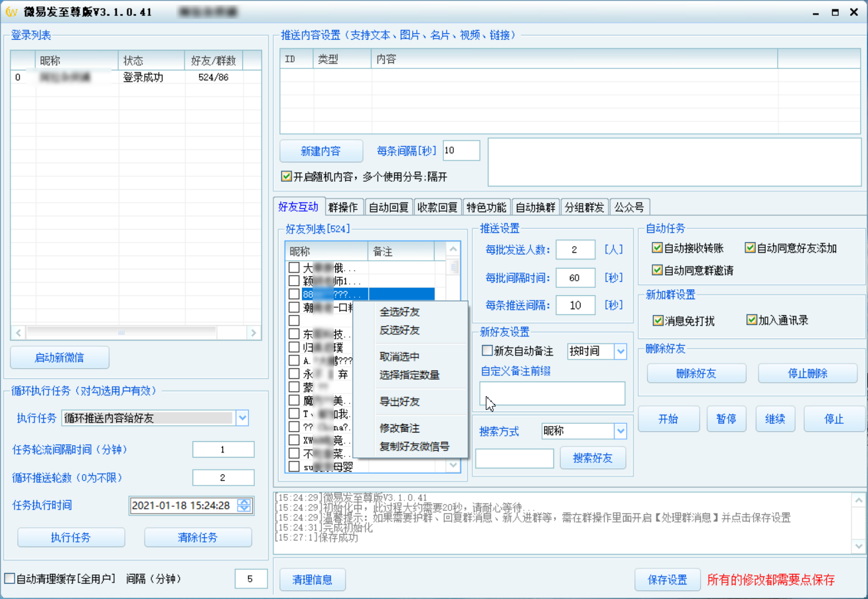Screen dimensions: 868x599
Task: Toggle 消息免打扰 checkbox
Action: pos(658,320)
